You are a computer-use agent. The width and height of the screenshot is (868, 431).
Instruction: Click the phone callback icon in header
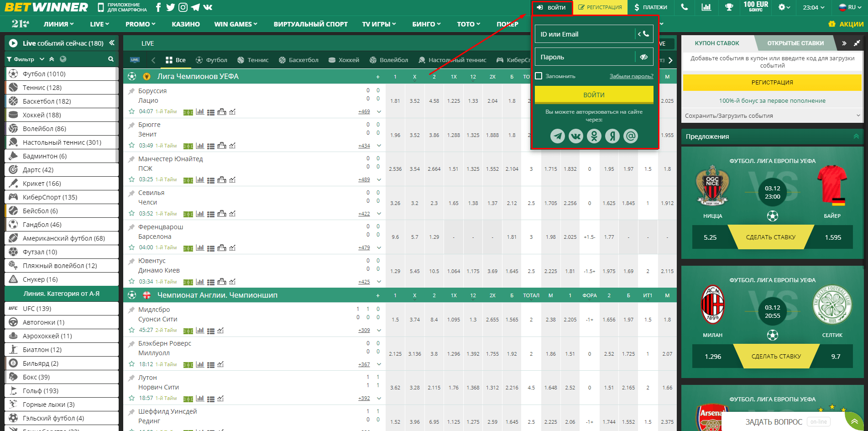(684, 7)
